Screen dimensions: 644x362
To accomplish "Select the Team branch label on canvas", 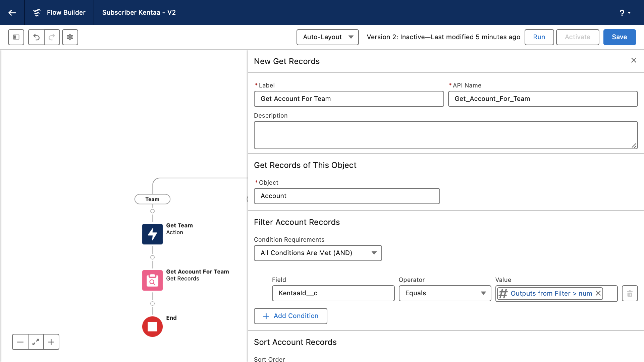I will coord(152,199).
